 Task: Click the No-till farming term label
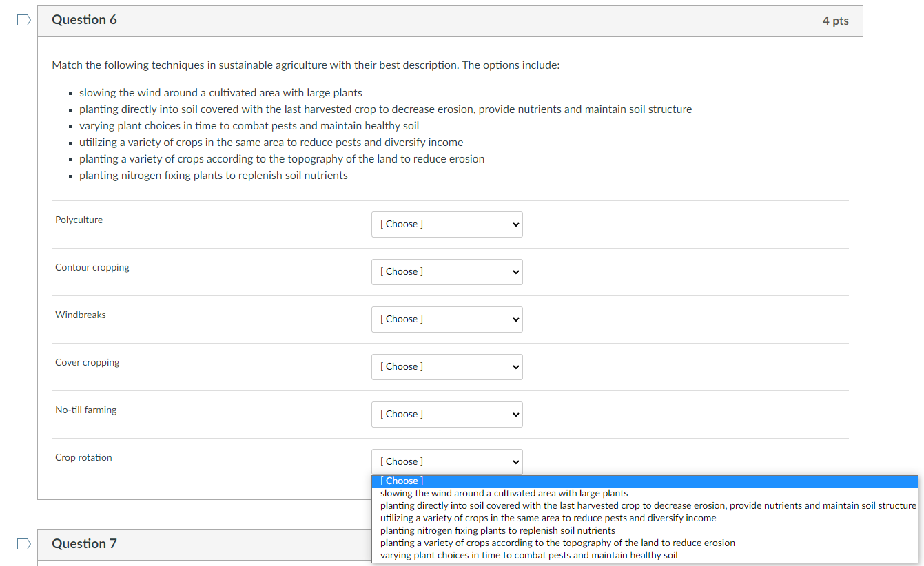pos(86,410)
